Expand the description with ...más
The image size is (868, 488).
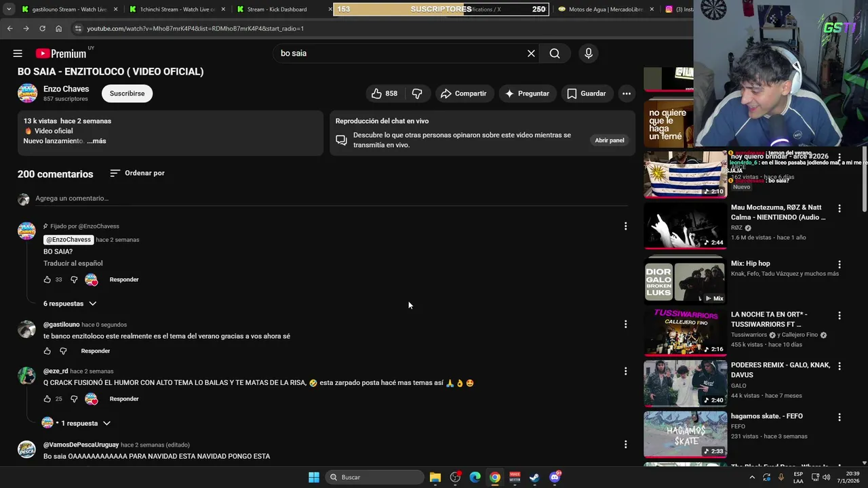pyautogui.click(x=96, y=141)
